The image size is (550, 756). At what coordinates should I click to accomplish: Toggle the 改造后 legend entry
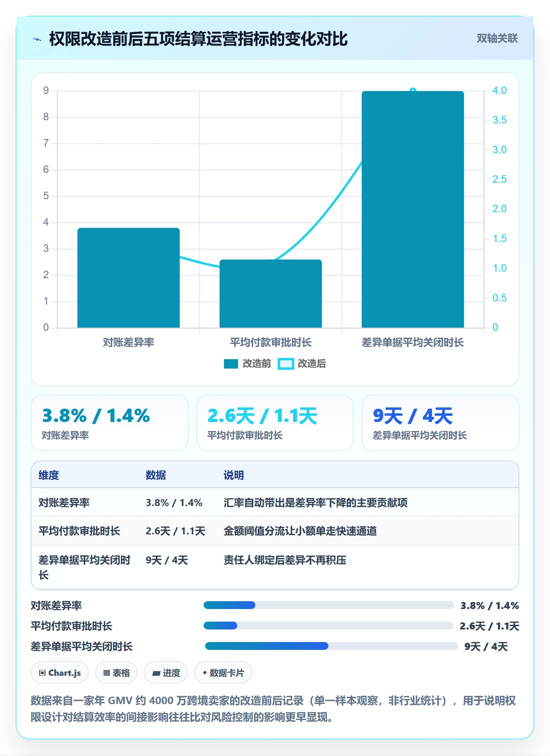(x=302, y=363)
